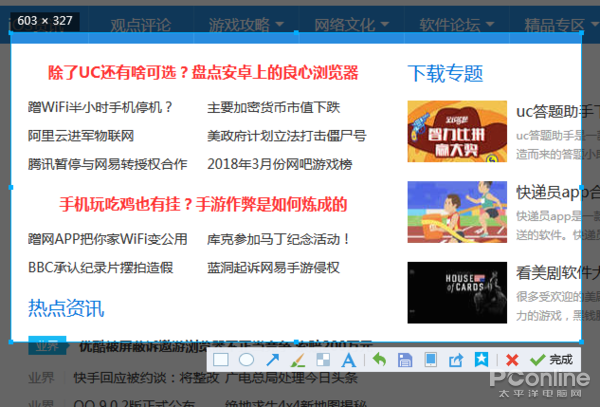Go to the 观点评论 nav tab

[141, 25]
